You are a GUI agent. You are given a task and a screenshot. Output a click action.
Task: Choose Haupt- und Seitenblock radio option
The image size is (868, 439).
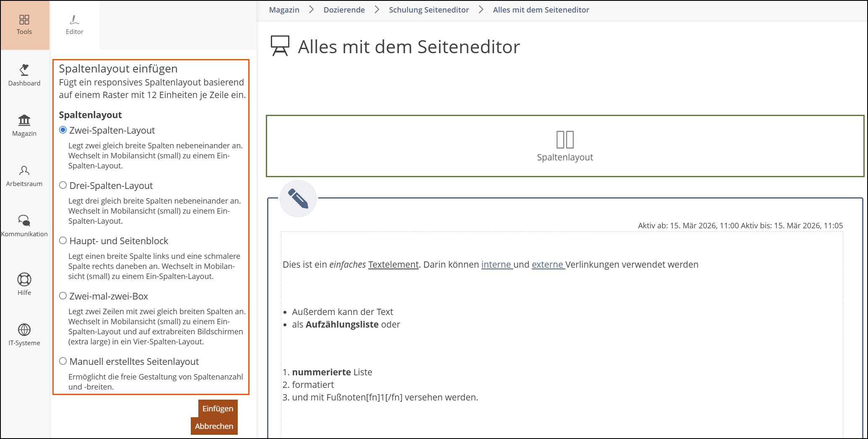(63, 240)
